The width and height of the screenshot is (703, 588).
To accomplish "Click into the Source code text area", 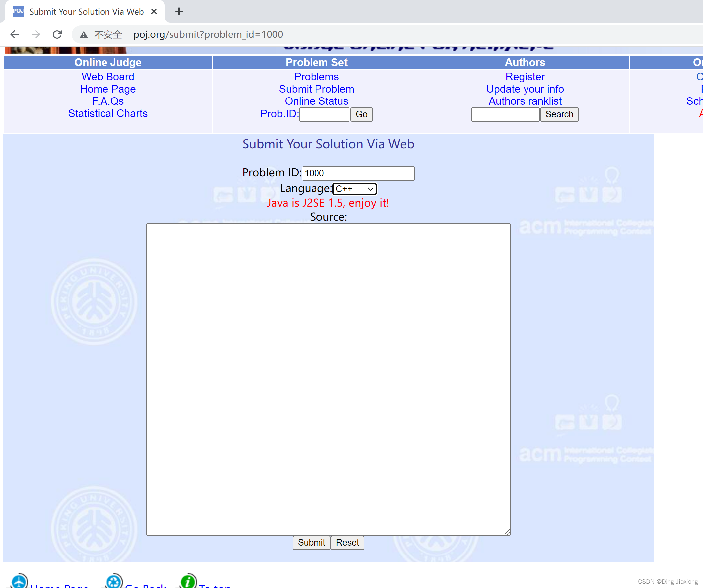I will coord(328,379).
